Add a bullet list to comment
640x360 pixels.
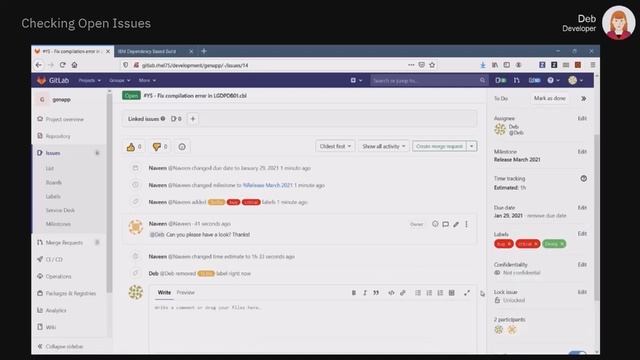[418, 293]
